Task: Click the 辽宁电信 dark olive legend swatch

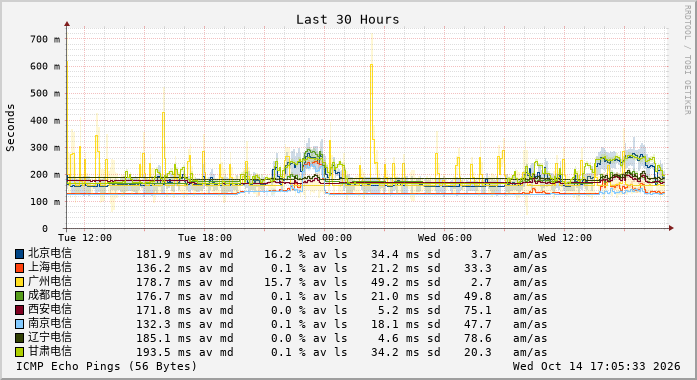Action: point(20,338)
